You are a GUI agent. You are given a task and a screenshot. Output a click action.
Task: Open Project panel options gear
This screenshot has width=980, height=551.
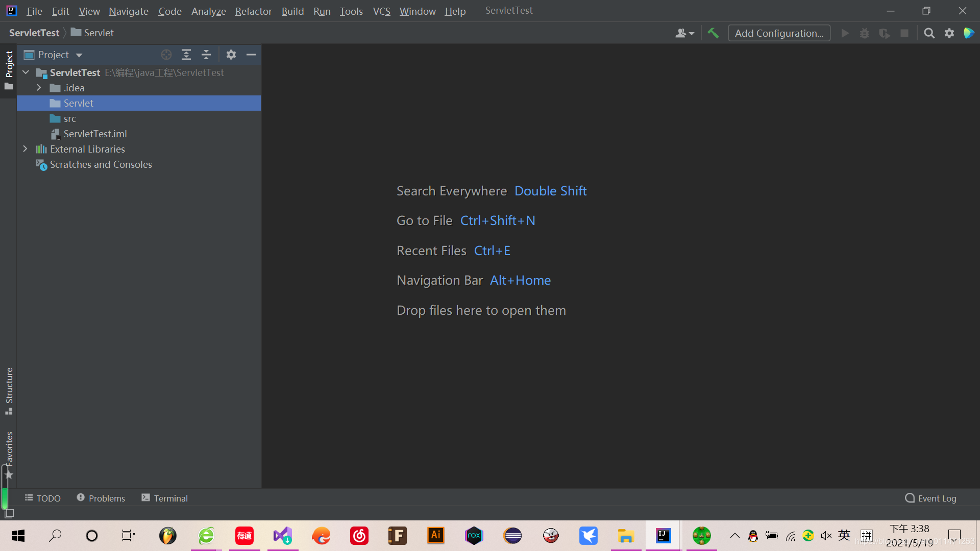[x=231, y=55]
